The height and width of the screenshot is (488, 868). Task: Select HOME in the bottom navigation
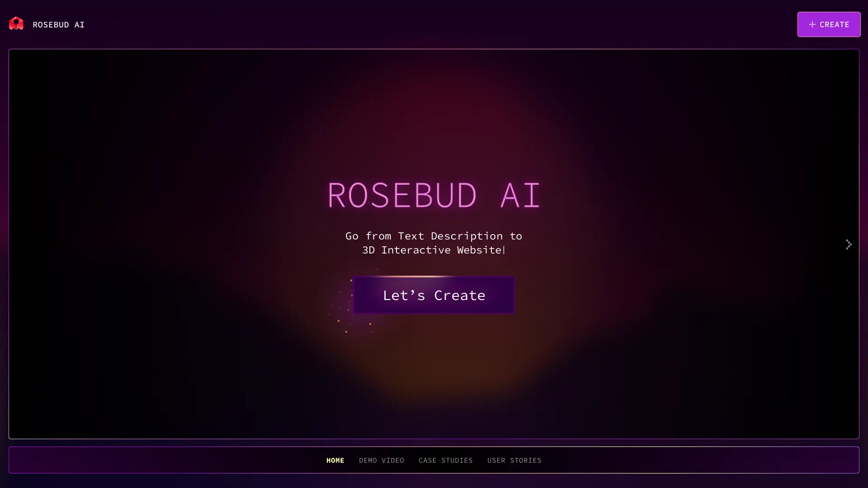335,460
